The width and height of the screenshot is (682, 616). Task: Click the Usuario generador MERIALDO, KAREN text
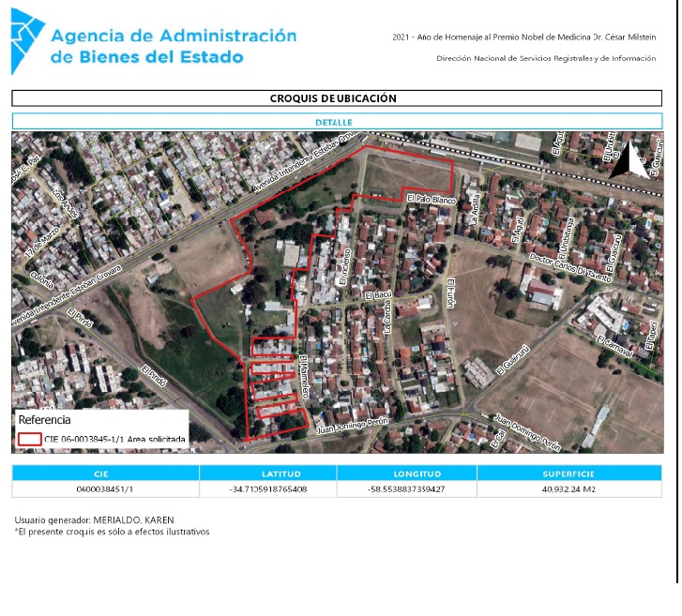pos(94,520)
